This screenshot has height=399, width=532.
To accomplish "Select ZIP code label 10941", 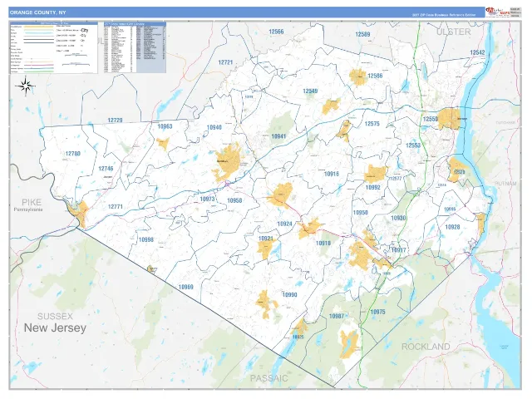I will [278, 136].
